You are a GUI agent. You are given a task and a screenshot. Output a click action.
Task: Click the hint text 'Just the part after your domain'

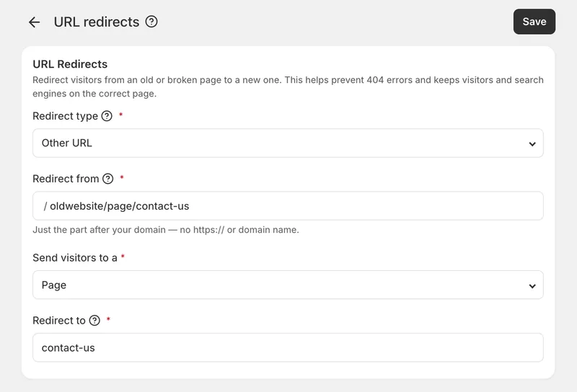click(x=166, y=230)
